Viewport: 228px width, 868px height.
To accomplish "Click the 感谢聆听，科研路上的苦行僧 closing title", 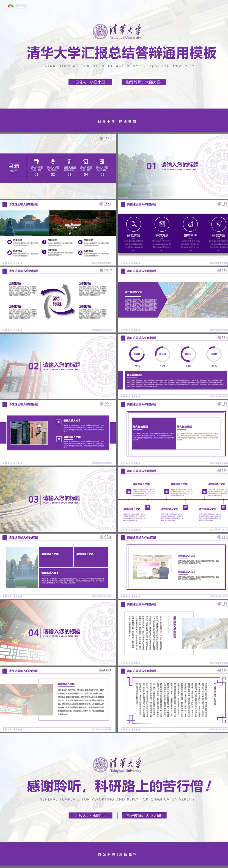I will (x=119, y=786).
